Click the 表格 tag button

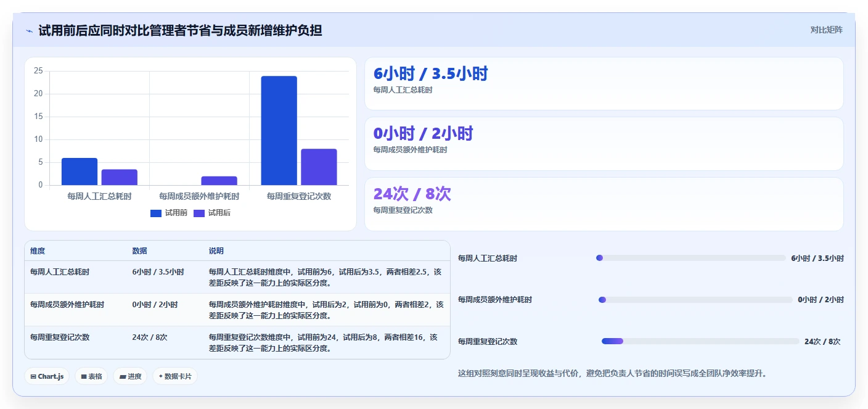[x=92, y=376]
